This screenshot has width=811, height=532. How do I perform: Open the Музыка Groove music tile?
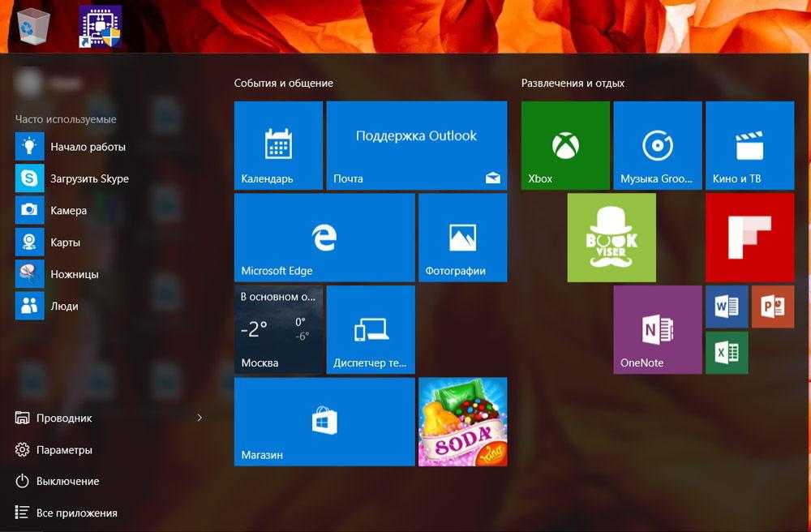[x=657, y=145]
